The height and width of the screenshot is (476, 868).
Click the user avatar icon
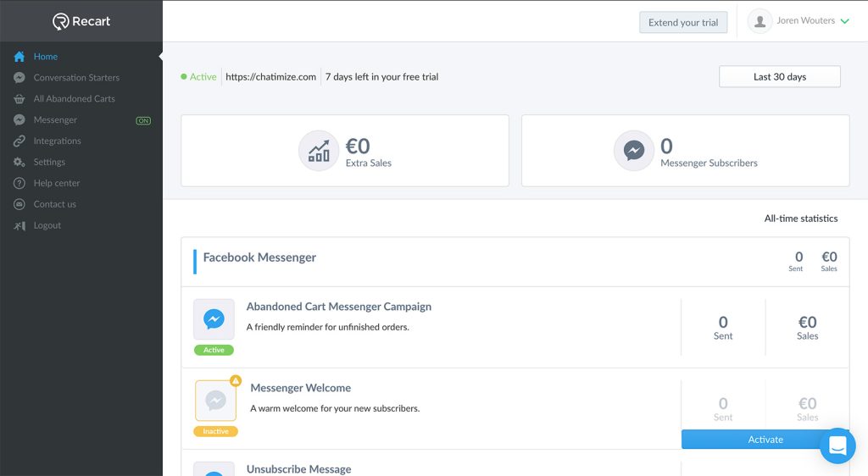pos(759,22)
